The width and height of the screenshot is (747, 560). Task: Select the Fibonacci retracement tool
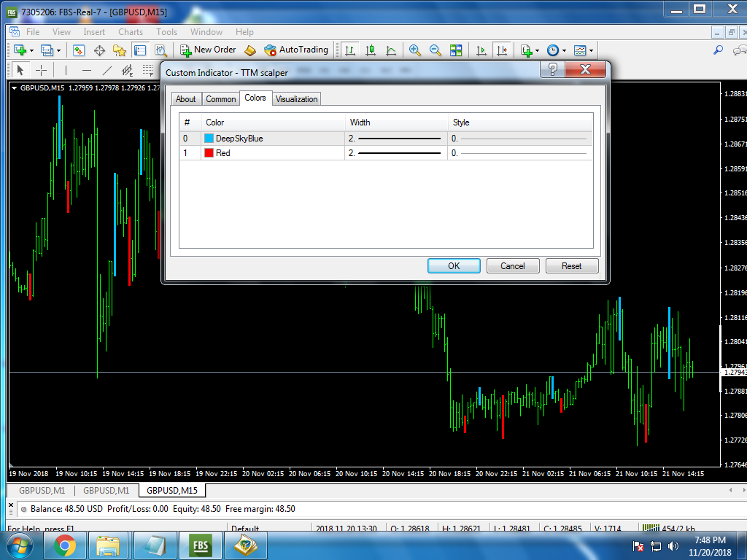(x=147, y=71)
